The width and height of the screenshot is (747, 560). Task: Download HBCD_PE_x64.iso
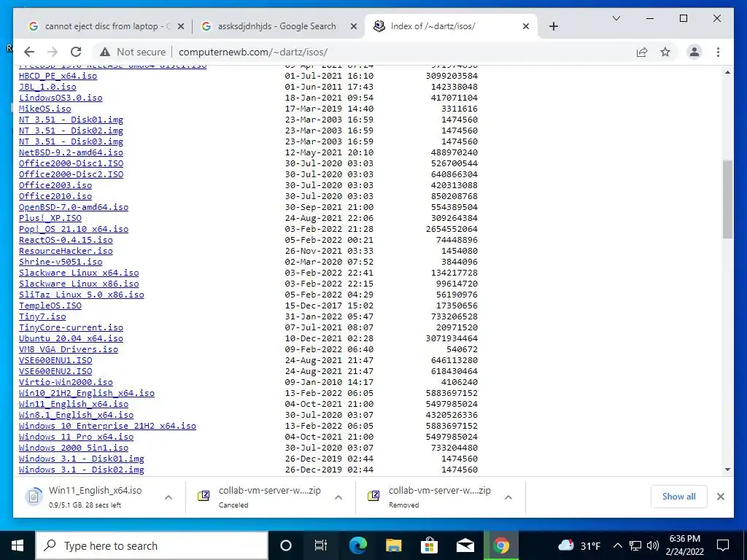point(58,76)
